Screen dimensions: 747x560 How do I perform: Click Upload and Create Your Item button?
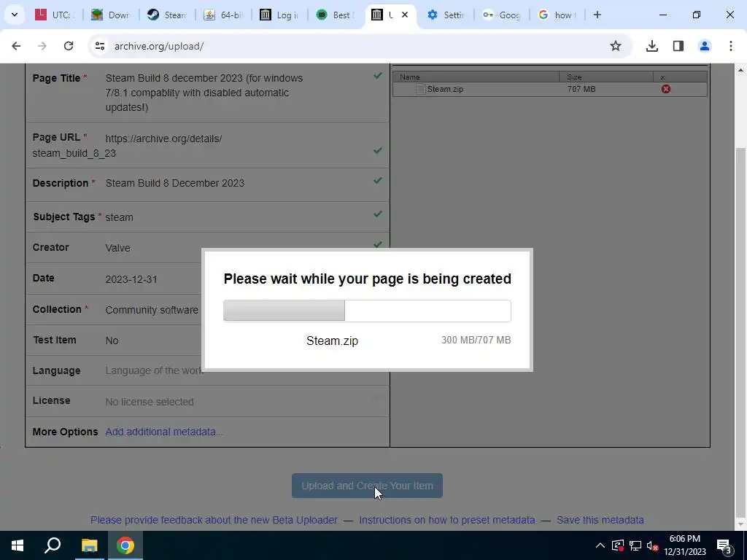point(368,486)
